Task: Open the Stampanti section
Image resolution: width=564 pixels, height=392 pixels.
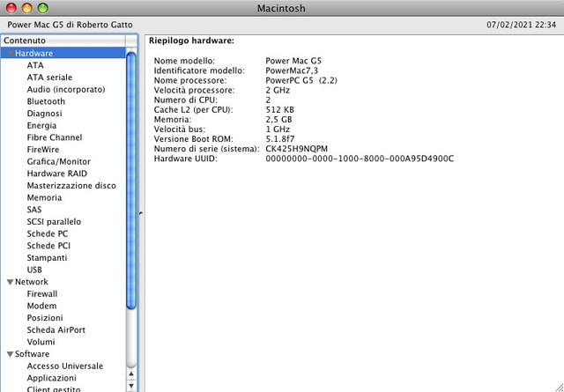Action: 47,258
